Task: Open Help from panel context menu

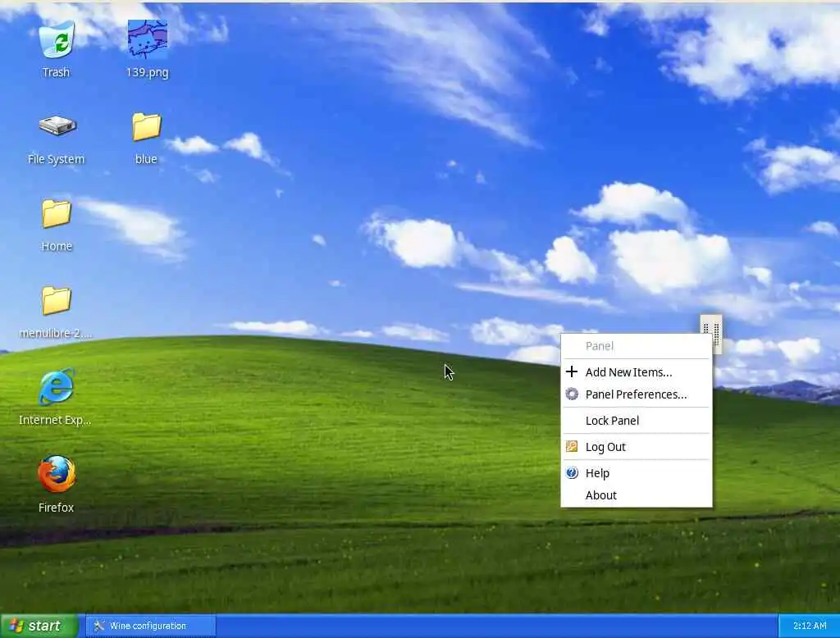Action: (x=637, y=473)
